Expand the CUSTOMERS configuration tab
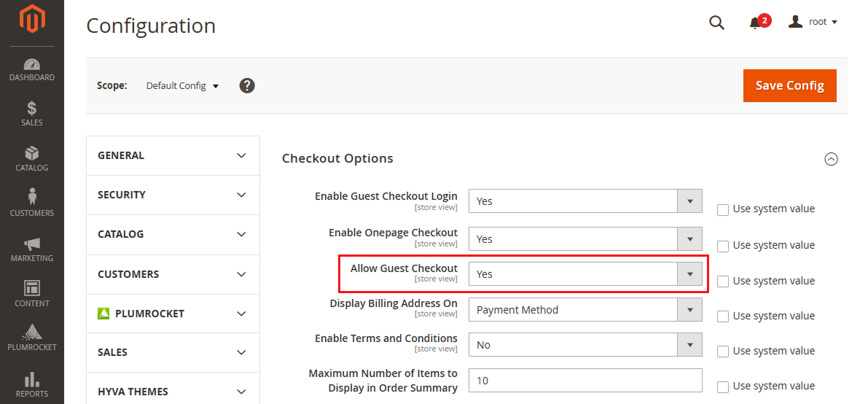 coord(173,274)
